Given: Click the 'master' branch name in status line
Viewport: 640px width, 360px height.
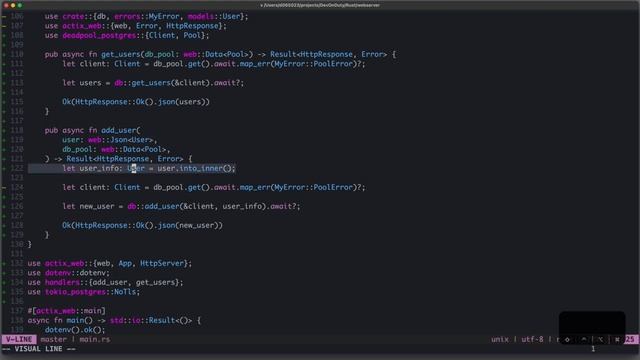Looking at the screenshot, I should pyautogui.click(x=53, y=339).
